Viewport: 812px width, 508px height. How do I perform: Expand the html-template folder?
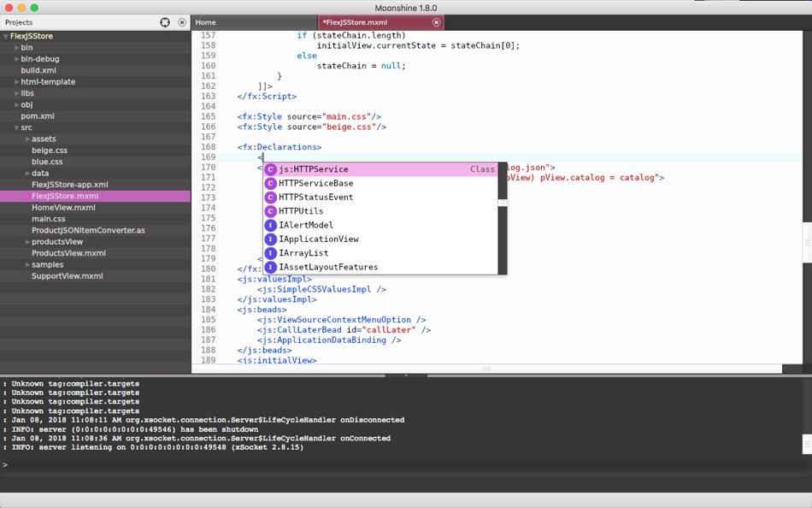16,82
